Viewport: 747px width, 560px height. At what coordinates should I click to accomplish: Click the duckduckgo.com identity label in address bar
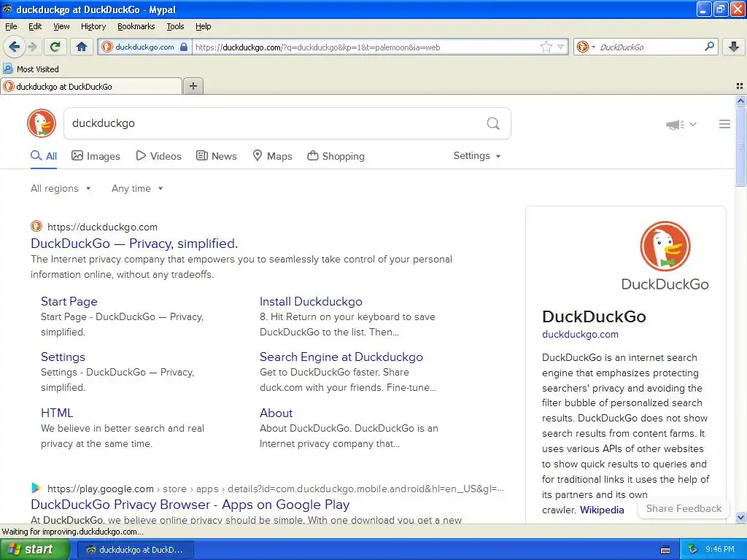(144, 47)
